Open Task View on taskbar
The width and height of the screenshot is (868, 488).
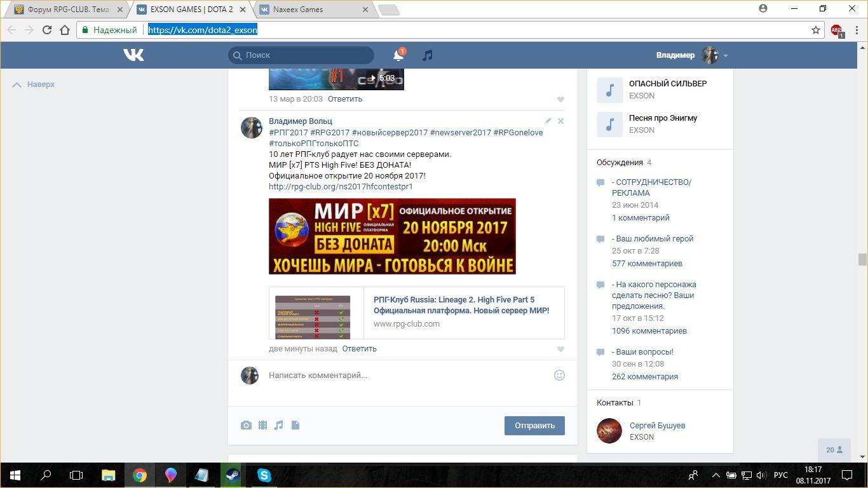coord(76,475)
